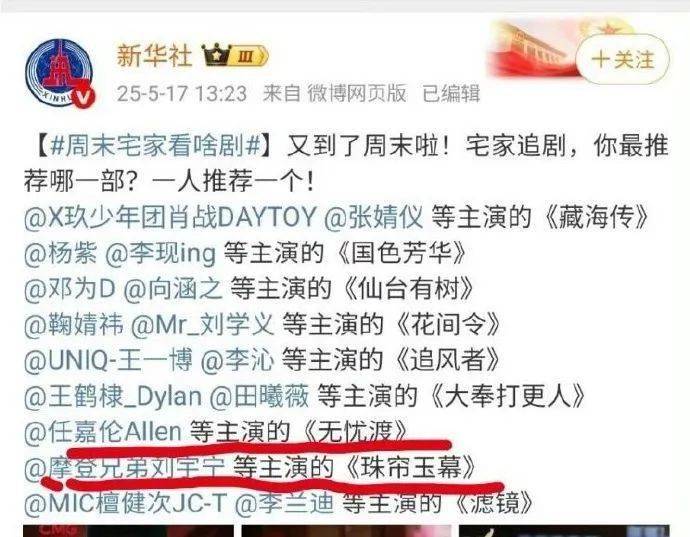This screenshot has width=690, height=537.
Task: Click the gold crown membership badge
Action: 235,56
